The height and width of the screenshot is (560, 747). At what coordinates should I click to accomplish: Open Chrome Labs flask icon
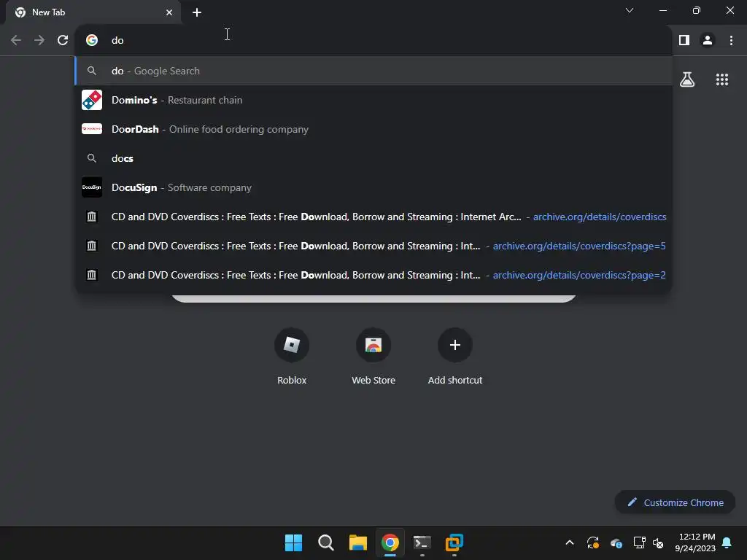tap(687, 79)
